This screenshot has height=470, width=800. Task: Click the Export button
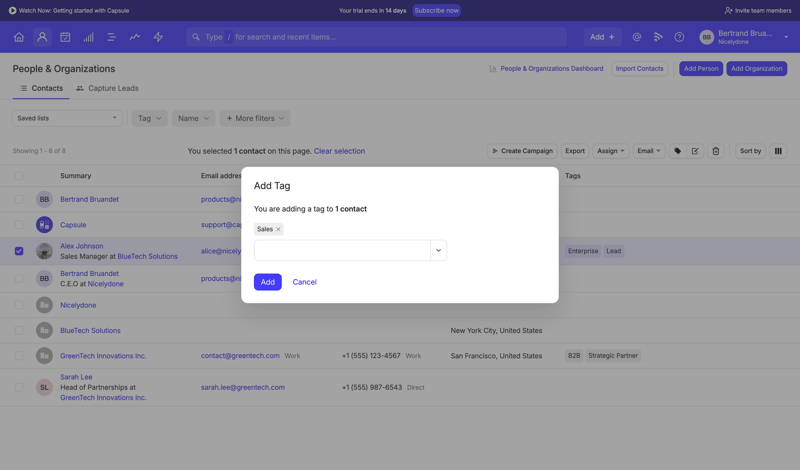click(575, 151)
